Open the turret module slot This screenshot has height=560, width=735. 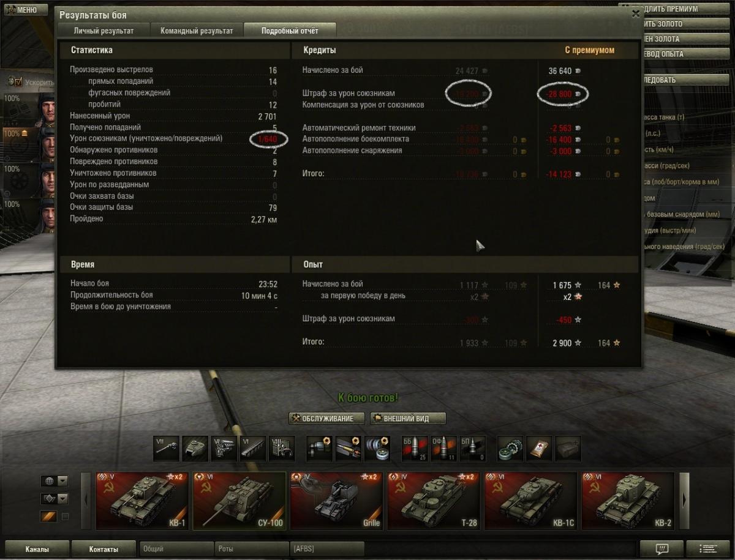(195, 448)
